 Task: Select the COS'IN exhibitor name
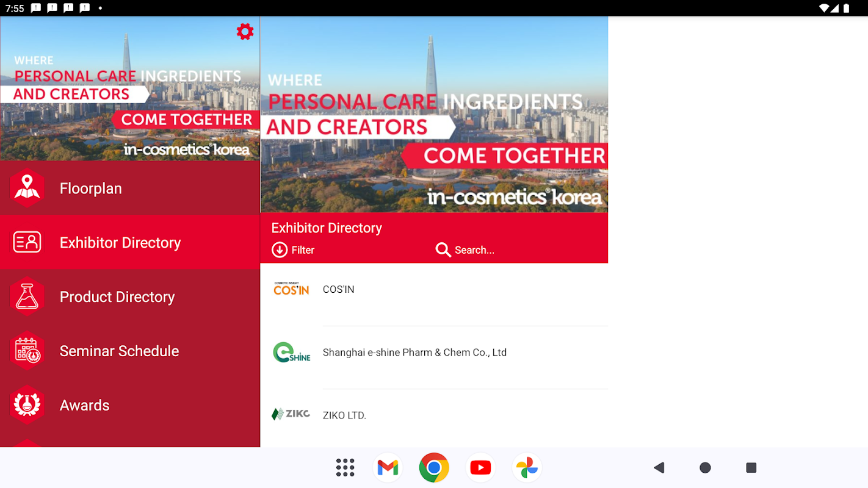tap(339, 289)
